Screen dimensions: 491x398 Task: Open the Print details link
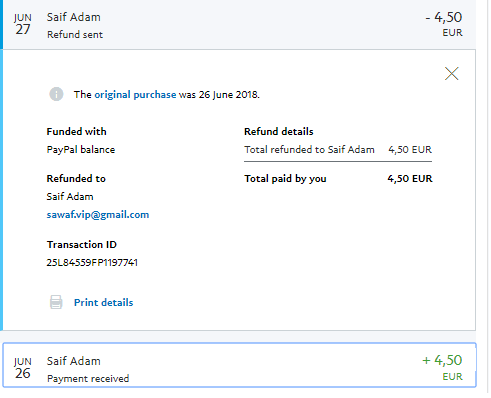click(x=103, y=302)
